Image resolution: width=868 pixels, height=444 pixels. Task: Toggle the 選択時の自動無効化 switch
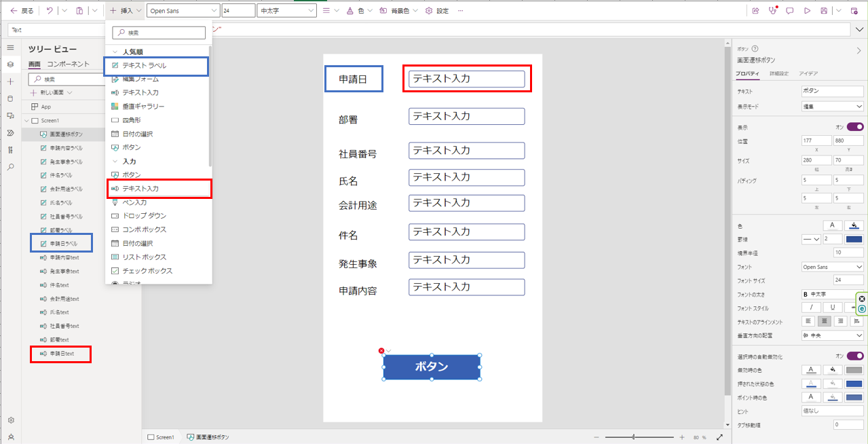click(x=855, y=356)
